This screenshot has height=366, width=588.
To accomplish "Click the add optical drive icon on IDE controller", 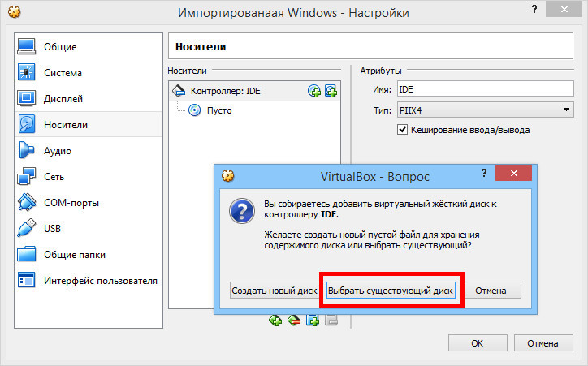I will coord(314,91).
